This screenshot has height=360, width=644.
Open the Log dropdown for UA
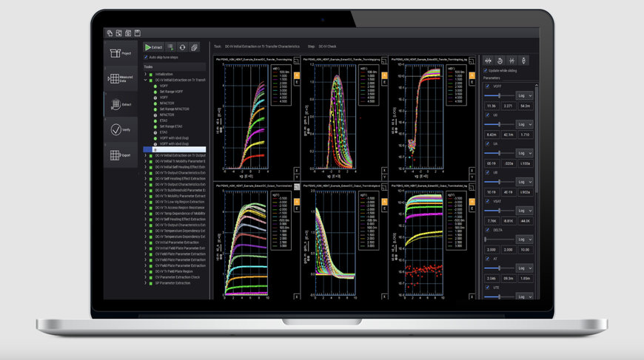click(525, 153)
